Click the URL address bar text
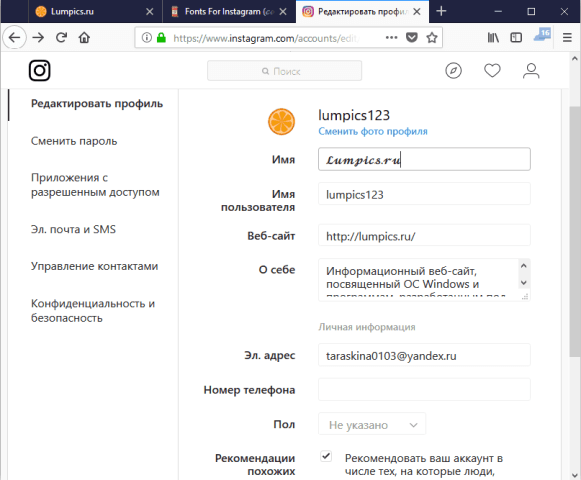Viewport: 581px width, 480px height. pos(266,38)
